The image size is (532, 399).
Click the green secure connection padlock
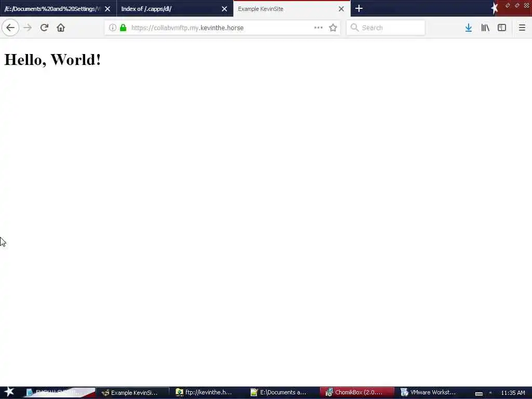(123, 28)
